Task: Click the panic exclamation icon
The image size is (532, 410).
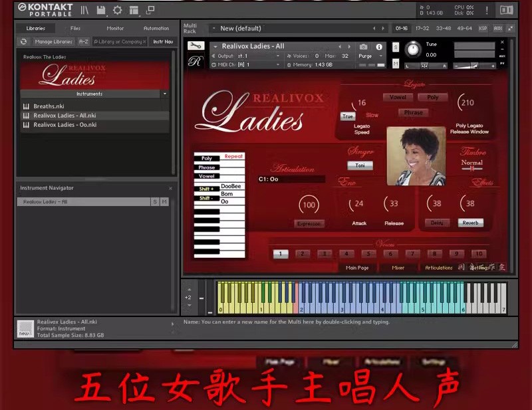Action: 487,9
